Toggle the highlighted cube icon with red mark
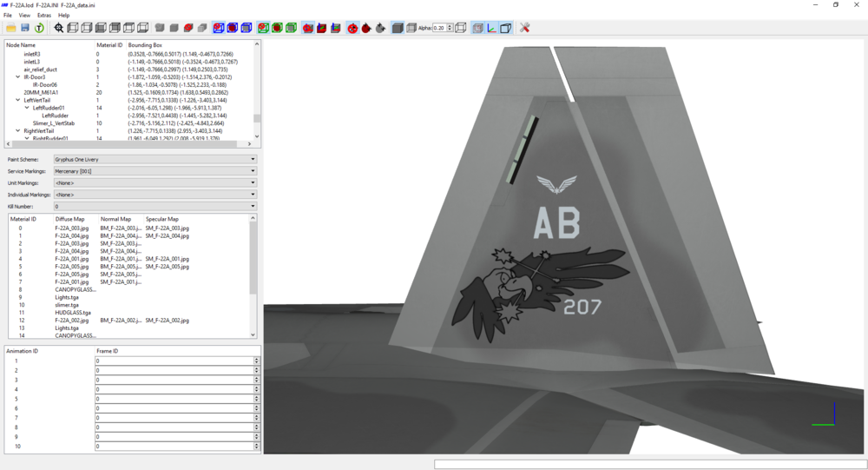 tap(477, 28)
